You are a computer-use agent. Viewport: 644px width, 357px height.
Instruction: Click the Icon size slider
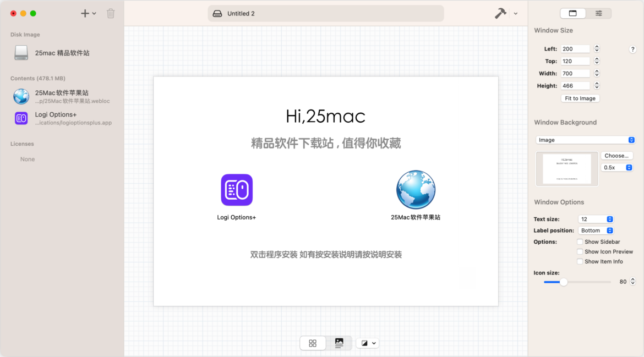(x=577, y=282)
